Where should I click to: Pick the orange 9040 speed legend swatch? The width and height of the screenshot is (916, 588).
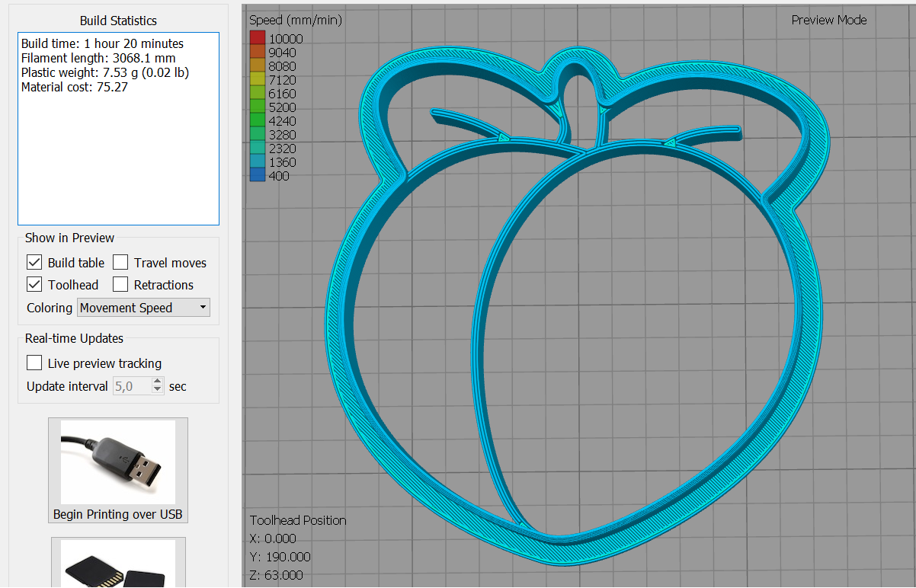258,53
